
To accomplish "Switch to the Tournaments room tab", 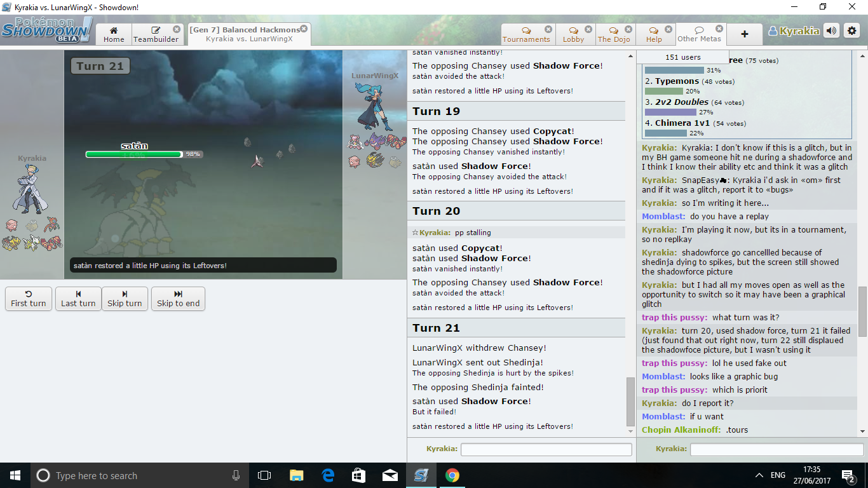I will (x=527, y=34).
